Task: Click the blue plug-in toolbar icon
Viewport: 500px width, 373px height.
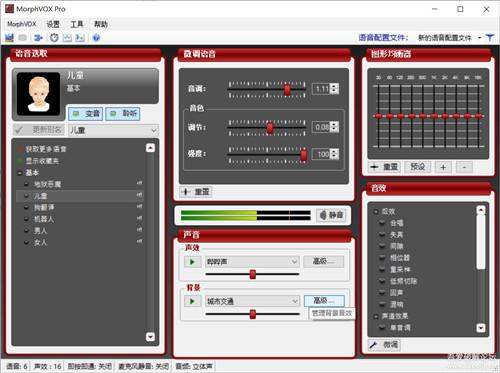Action: (39, 38)
